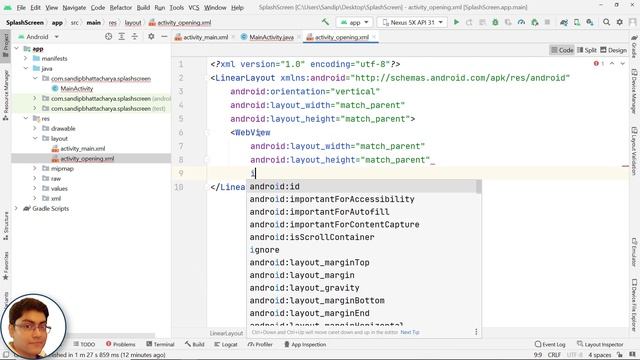The width and height of the screenshot is (640, 360).
Task: Open the VCS menu
Action: click(194, 7)
